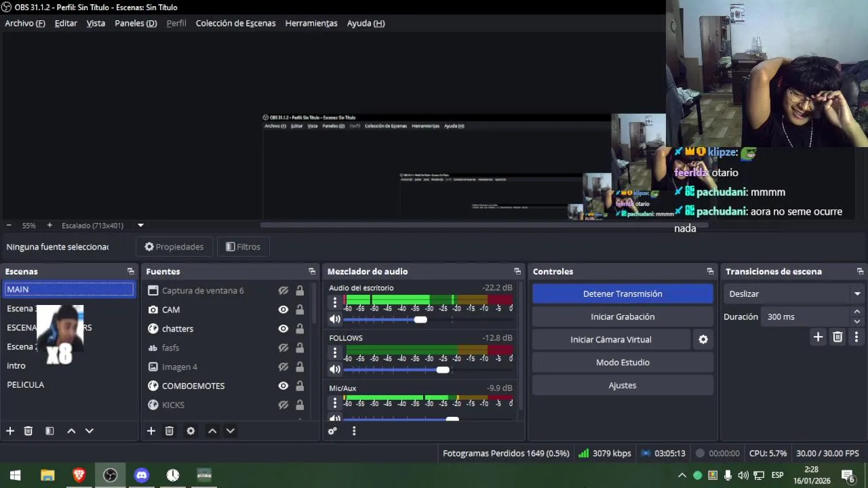Open Vista menu
The image size is (868, 488).
(96, 23)
